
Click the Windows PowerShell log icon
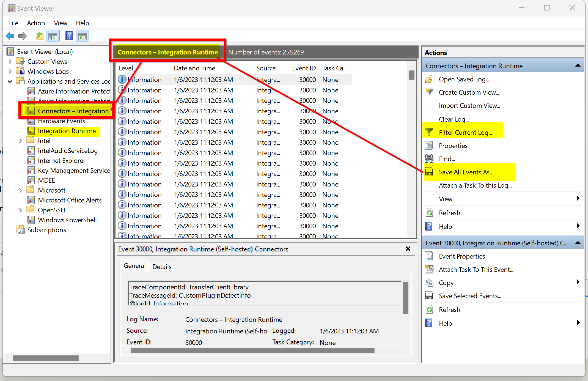(x=31, y=220)
